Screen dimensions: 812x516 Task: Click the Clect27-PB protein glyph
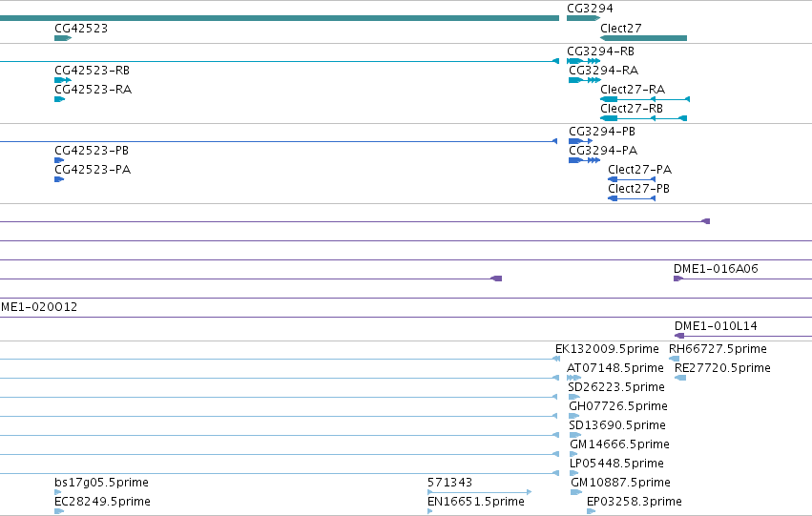click(x=632, y=198)
